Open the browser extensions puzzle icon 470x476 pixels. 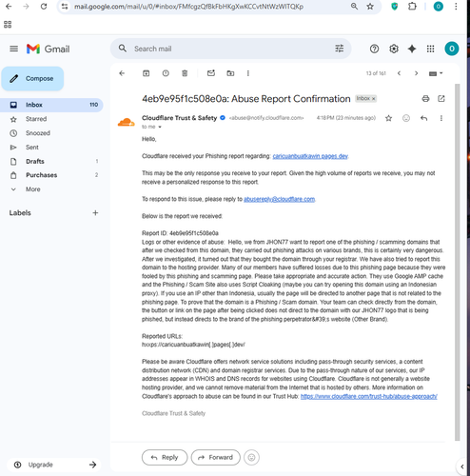(412, 7)
